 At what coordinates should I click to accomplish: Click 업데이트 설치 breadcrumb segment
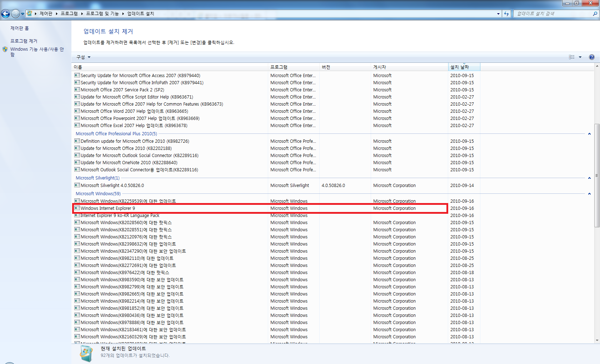(x=141, y=14)
